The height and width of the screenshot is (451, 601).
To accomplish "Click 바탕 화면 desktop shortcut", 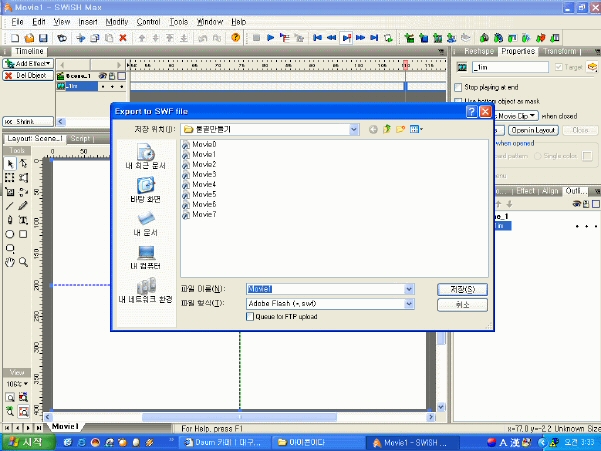I will tap(146, 190).
